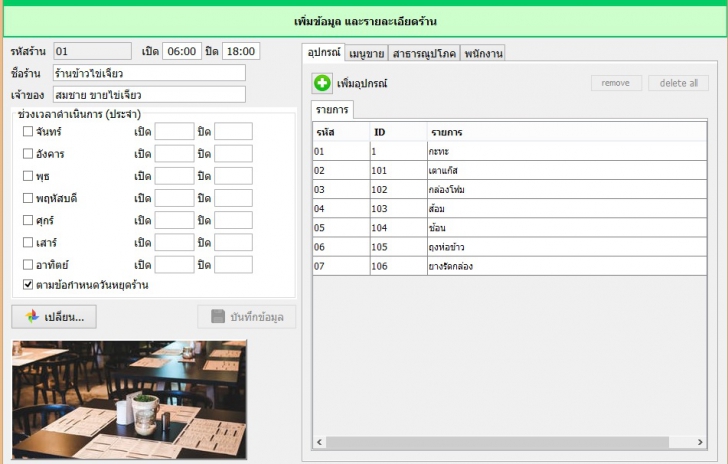Click the horizontal scrollbar left arrow
This screenshot has height=464, width=728.
319,442
